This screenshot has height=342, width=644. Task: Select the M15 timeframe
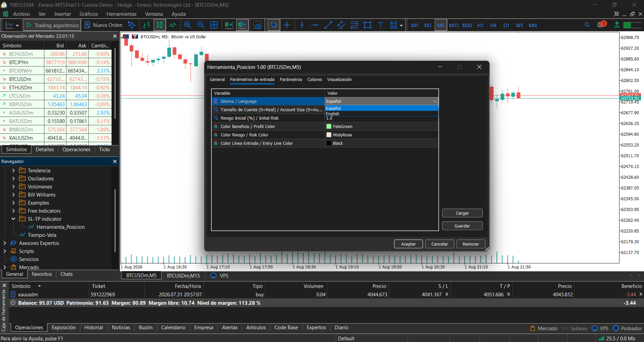[x=454, y=25]
